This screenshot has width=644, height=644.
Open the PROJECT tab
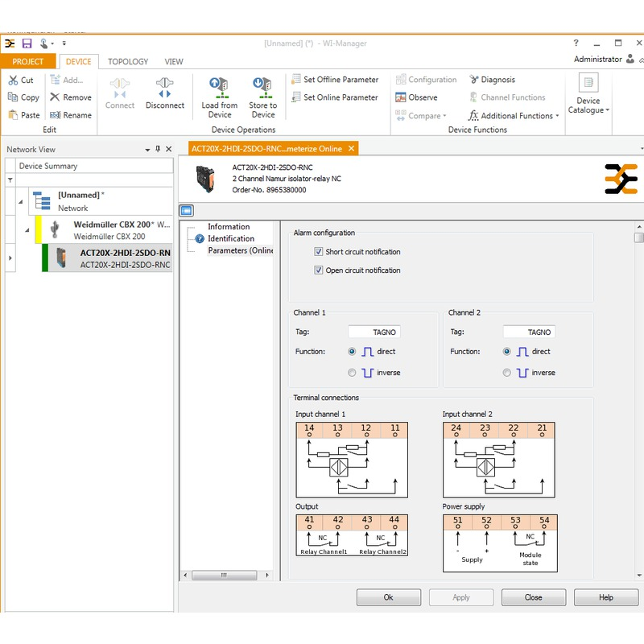(x=28, y=61)
